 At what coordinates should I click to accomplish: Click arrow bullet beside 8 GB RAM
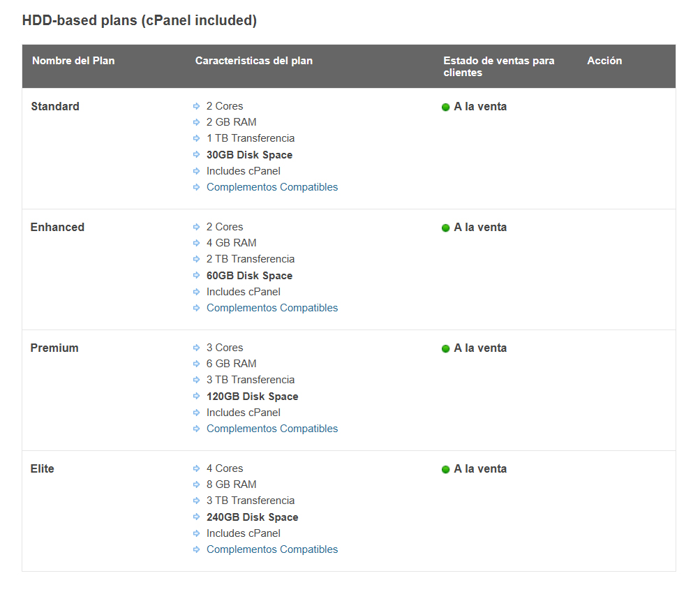197,484
